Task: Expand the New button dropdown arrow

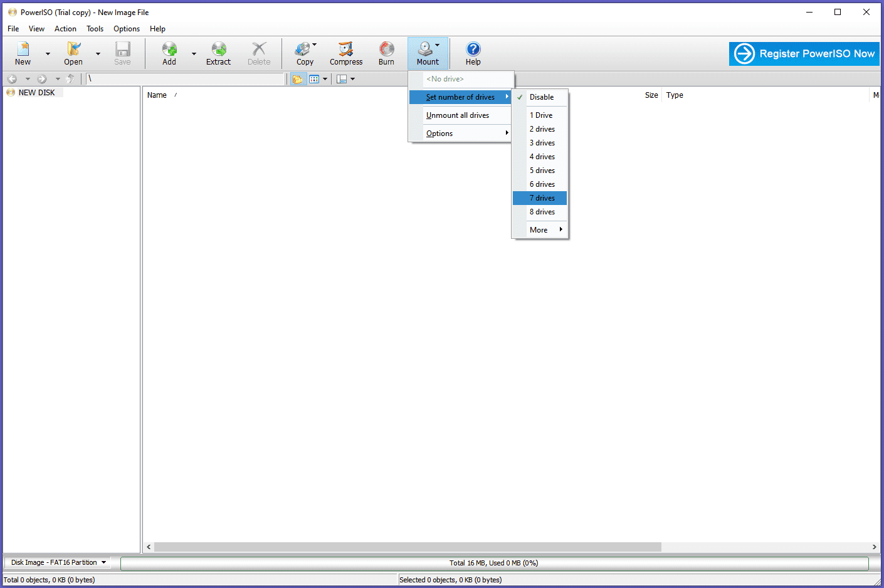Action: tap(48, 54)
